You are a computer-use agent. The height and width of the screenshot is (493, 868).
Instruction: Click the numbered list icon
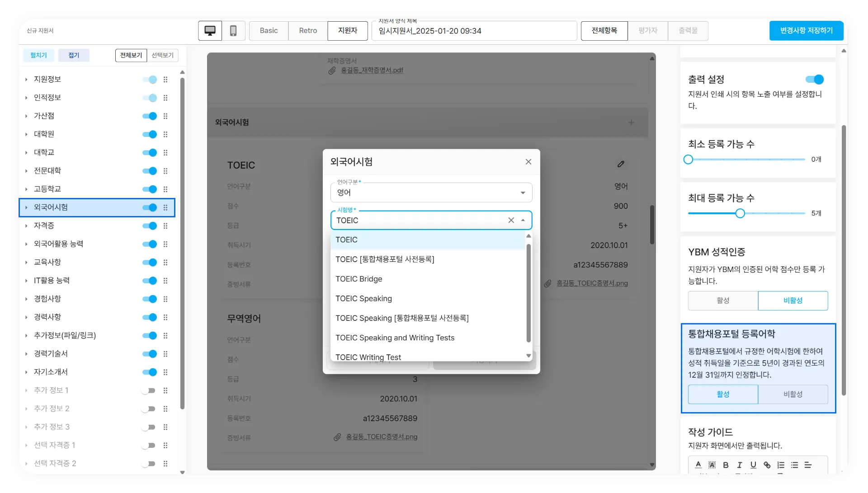tap(781, 465)
